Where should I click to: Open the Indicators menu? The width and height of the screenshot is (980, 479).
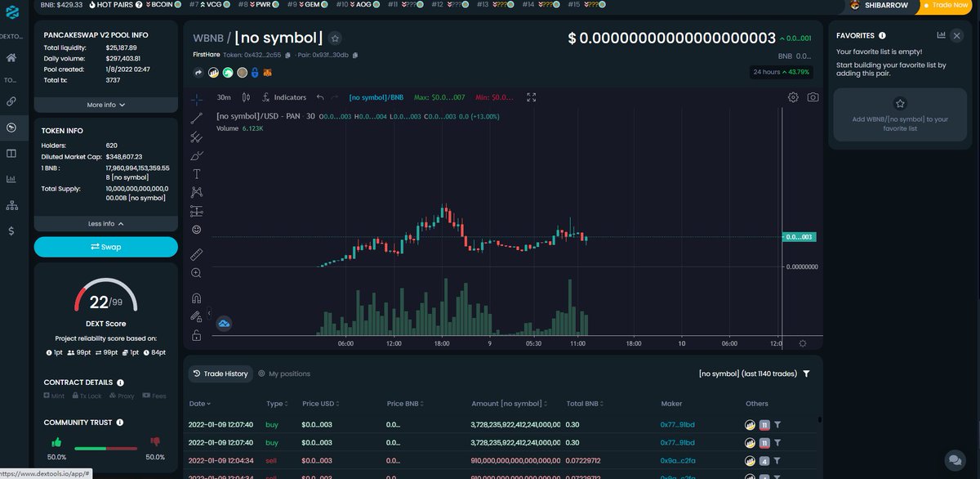tap(284, 97)
